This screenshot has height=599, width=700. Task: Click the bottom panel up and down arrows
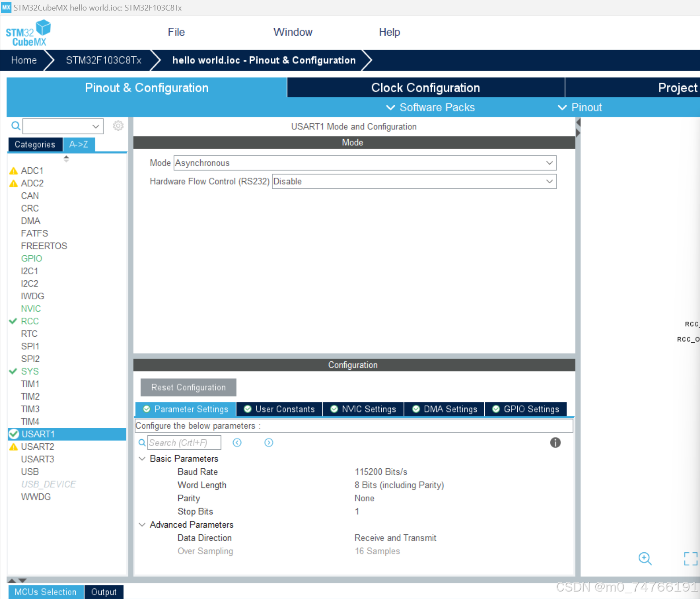18,581
